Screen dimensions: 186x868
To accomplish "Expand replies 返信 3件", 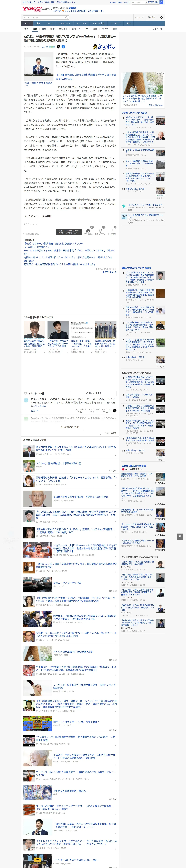I will (34, 410).
